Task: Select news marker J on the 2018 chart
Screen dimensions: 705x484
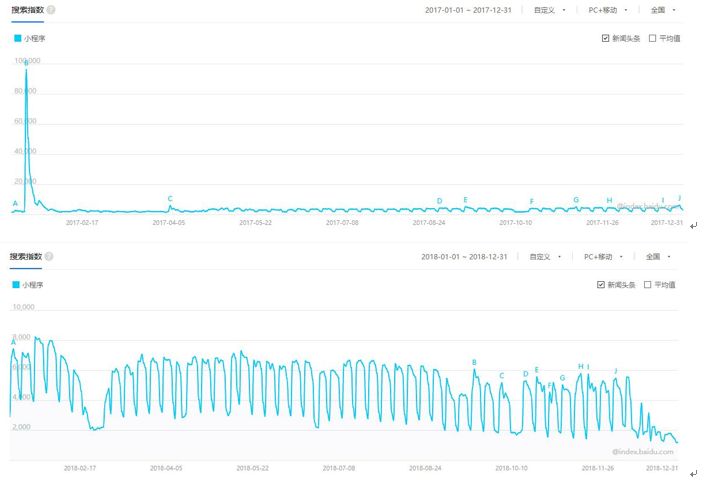Action: [x=615, y=371]
